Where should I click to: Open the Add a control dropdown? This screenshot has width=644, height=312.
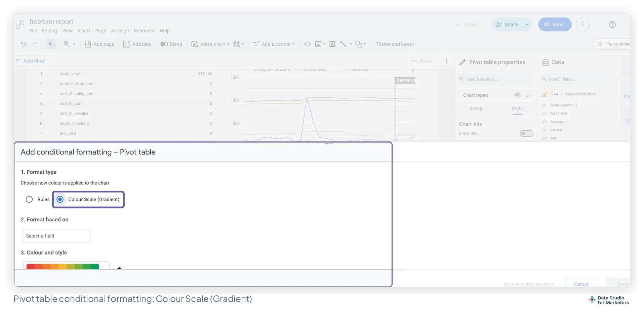(x=274, y=44)
